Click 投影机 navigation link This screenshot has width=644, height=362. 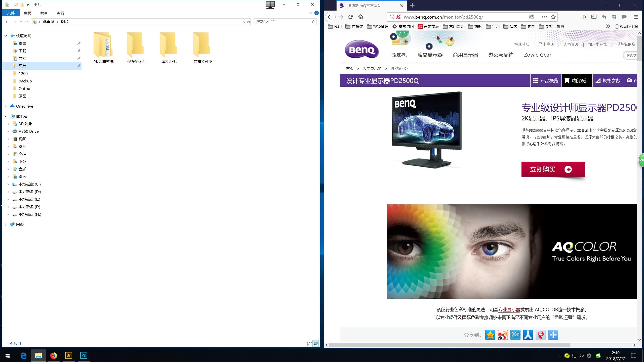click(399, 55)
